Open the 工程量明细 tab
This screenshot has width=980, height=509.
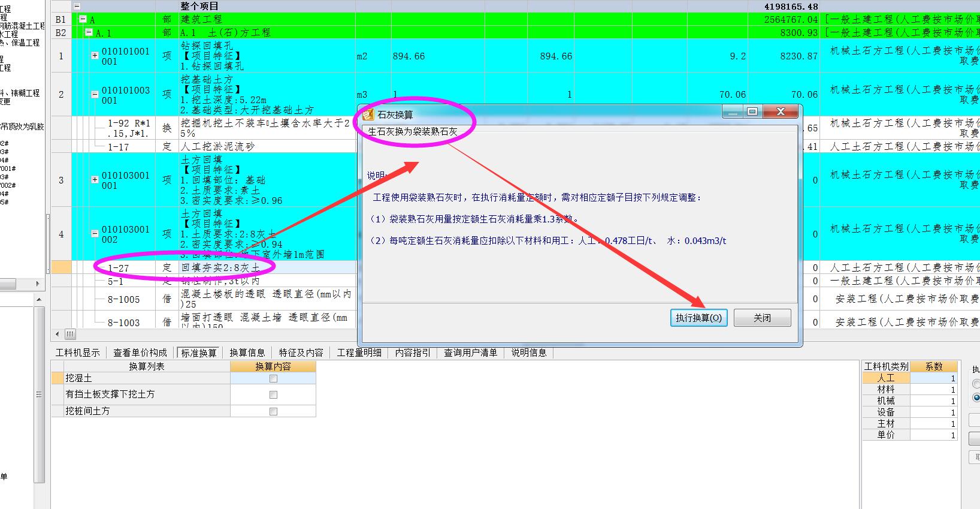point(359,353)
